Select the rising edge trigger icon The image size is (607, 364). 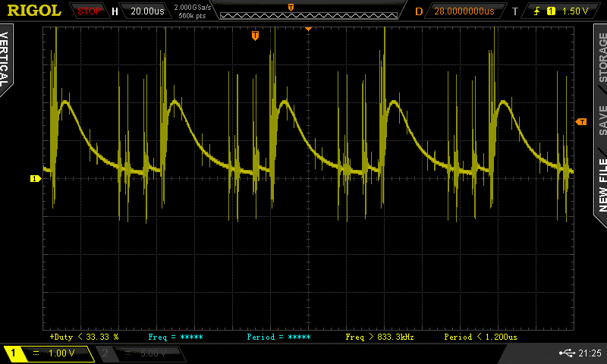click(x=536, y=11)
